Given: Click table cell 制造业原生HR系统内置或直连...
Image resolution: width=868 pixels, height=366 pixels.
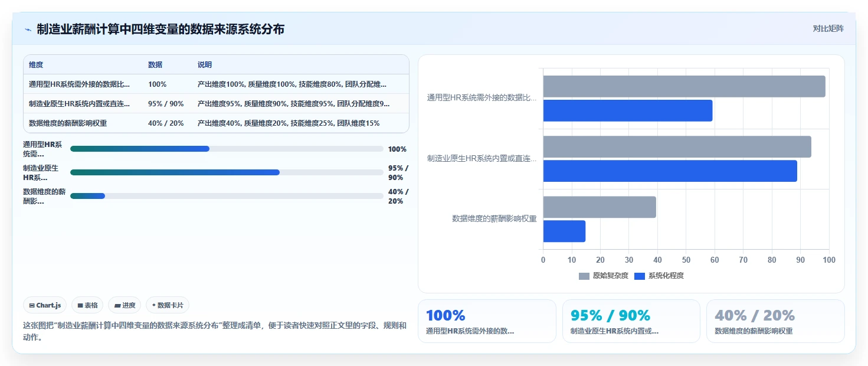Looking at the screenshot, I should point(80,104).
